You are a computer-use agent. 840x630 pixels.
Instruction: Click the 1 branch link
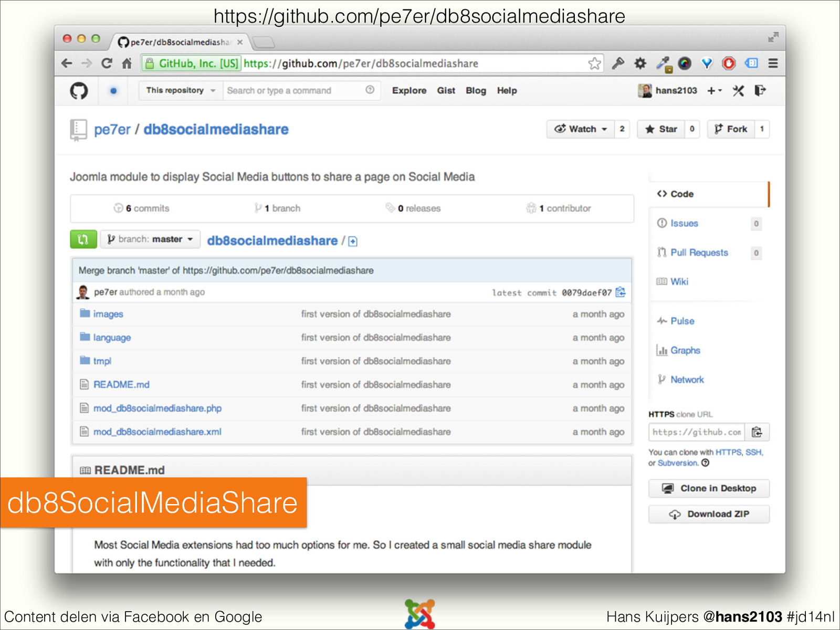pos(277,208)
